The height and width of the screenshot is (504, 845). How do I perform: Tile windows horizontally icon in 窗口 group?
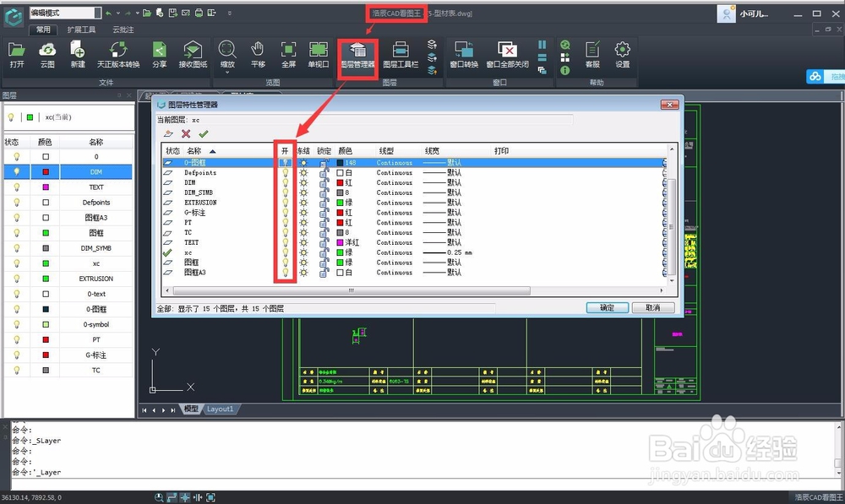(542, 57)
